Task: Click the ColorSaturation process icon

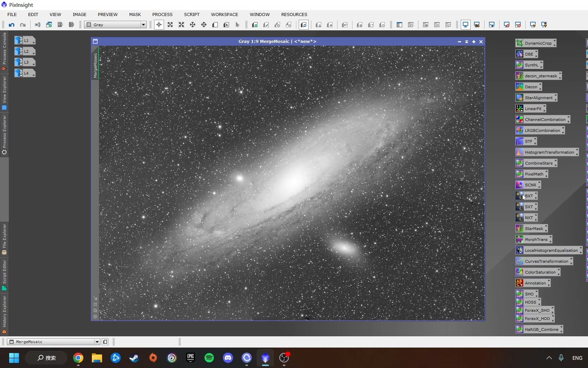Action: click(538, 272)
